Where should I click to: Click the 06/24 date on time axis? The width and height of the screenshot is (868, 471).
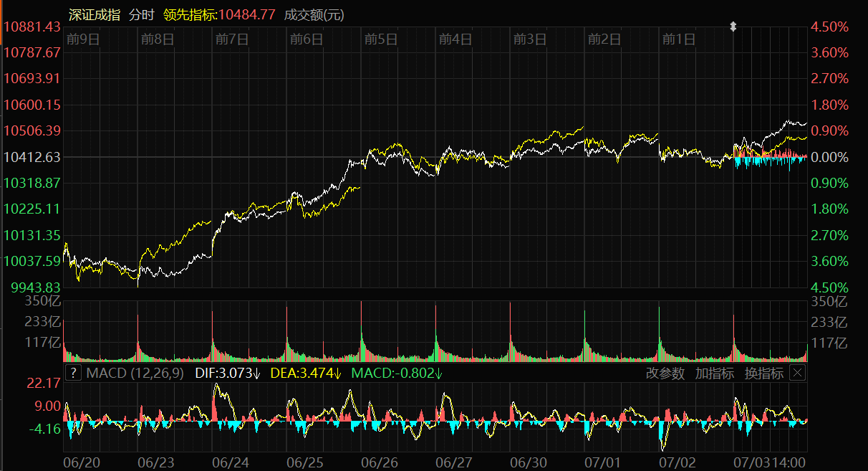pyautogui.click(x=231, y=462)
